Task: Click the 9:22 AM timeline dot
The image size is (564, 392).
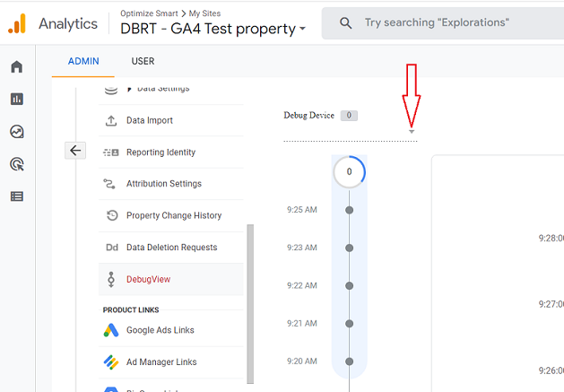Action: click(x=350, y=286)
